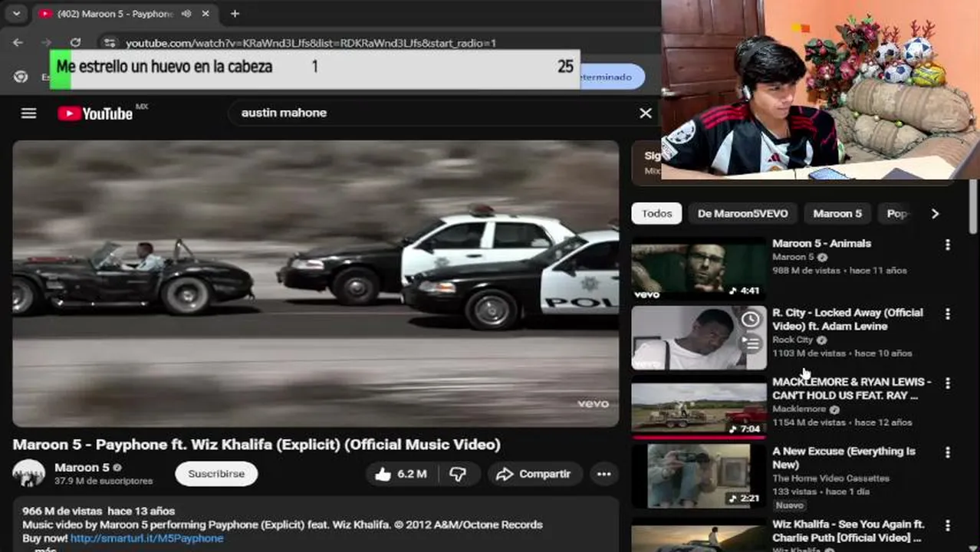Open a new browser tab
This screenshot has width=980, height=552.
[x=235, y=14]
